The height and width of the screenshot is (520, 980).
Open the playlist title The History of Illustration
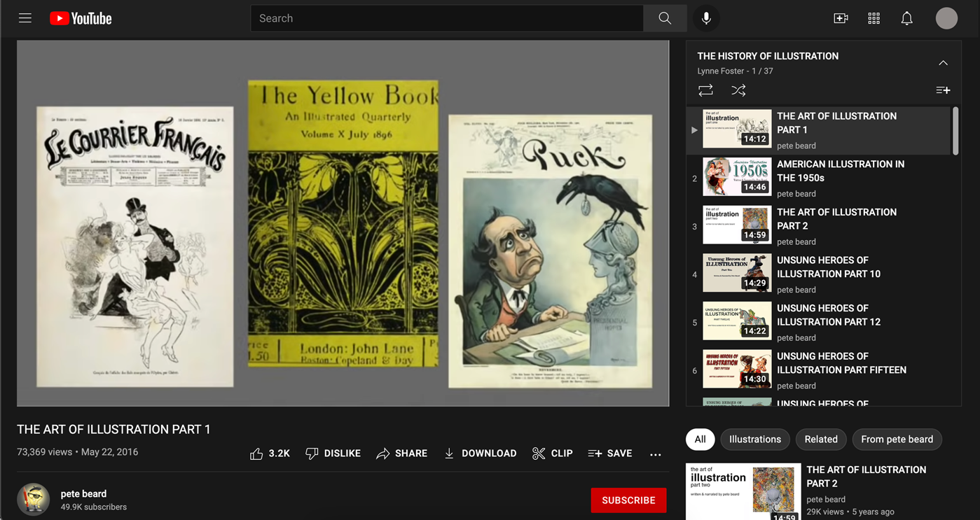pyautogui.click(x=768, y=56)
